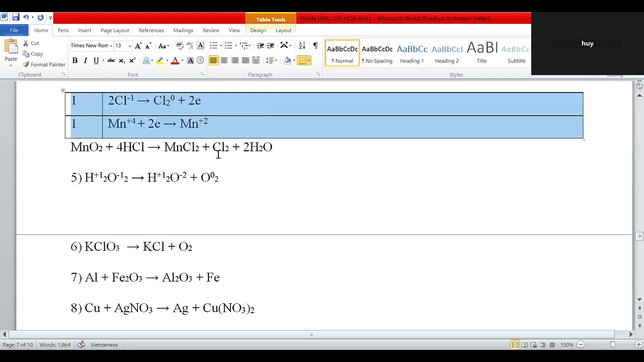Viewport: 644px width, 362px height.
Task: Click the word count in status bar
Action: coord(55,345)
